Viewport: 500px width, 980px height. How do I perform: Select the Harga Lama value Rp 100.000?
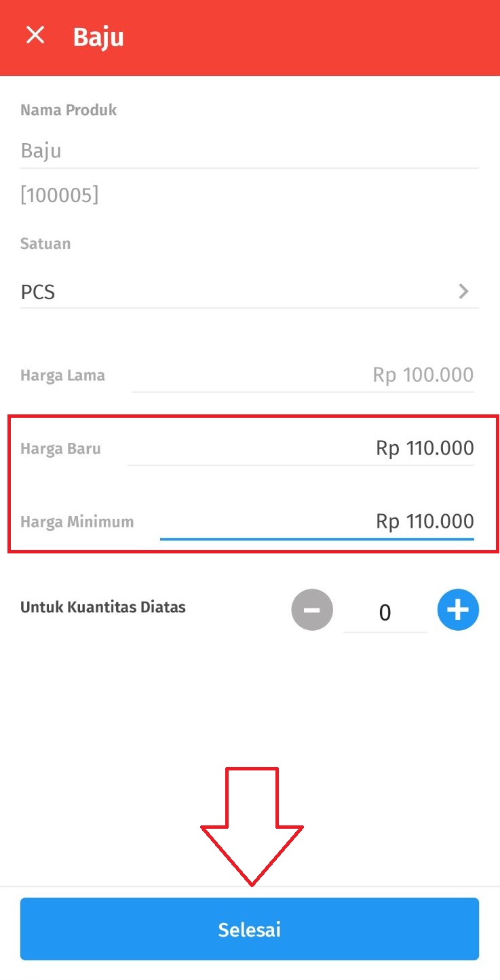pos(423,375)
